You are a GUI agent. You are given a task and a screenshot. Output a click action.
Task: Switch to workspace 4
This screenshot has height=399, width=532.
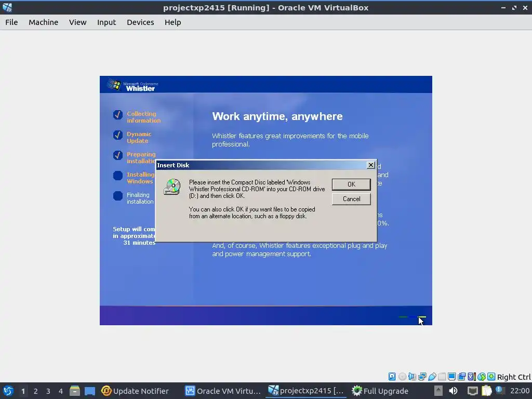(61, 391)
